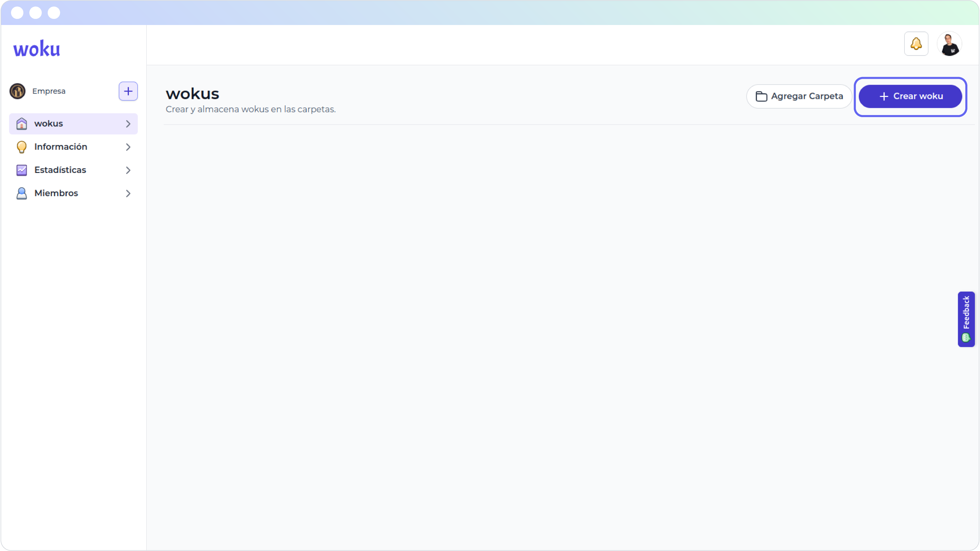Click the woku logo
Viewport: 980px width, 551px height.
tap(36, 48)
